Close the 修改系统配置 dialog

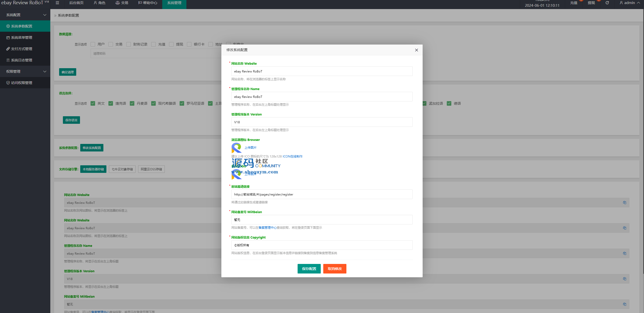point(416,50)
